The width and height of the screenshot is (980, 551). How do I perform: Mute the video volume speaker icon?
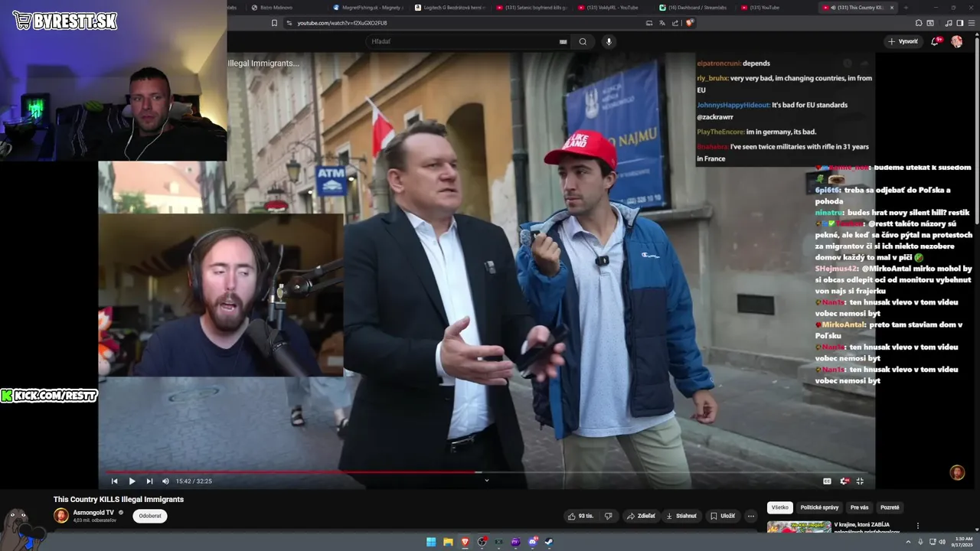[165, 481]
